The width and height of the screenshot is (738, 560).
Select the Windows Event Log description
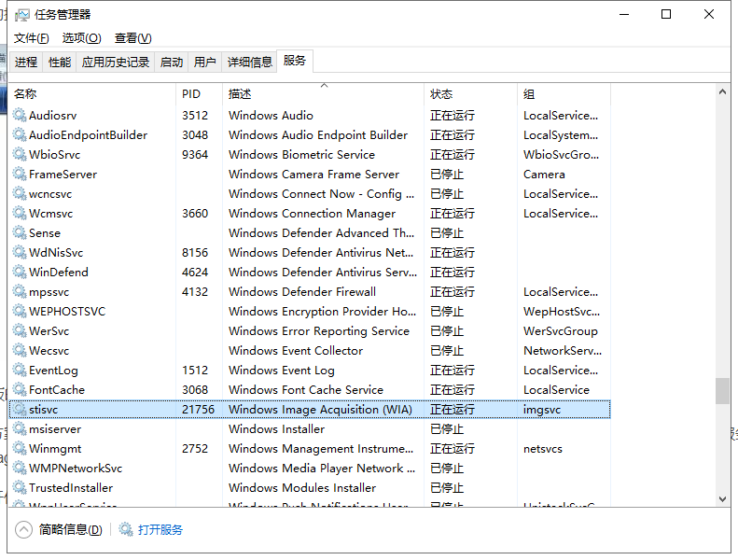click(x=282, y=371)
